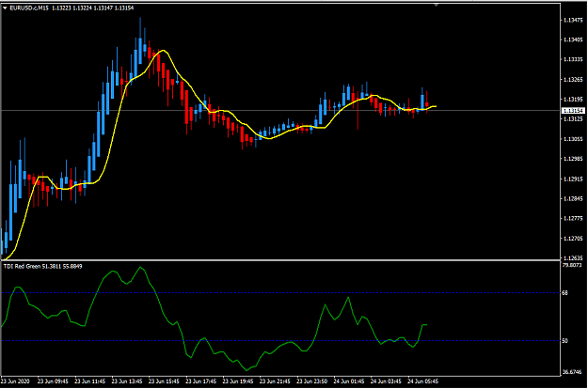Click the 23 Jun 23:50 time axis label
Viewport: 588px width, 389px height.
(312, 381)
